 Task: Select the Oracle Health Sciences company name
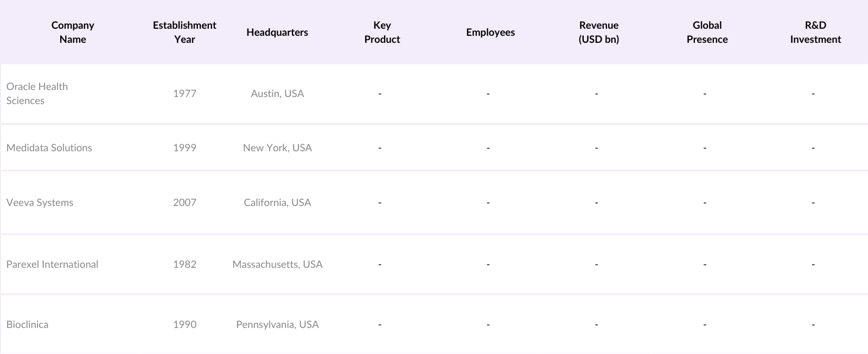coord(37,93)
